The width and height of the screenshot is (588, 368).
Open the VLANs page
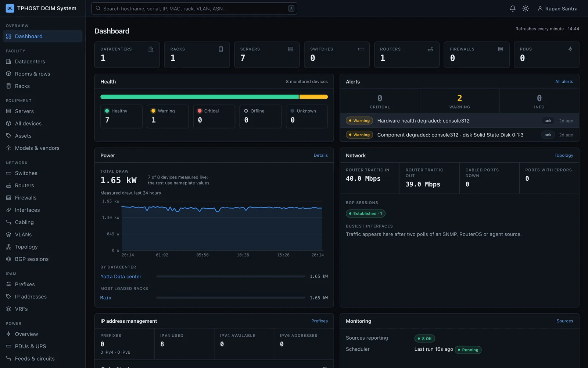[x=43, y=234]
